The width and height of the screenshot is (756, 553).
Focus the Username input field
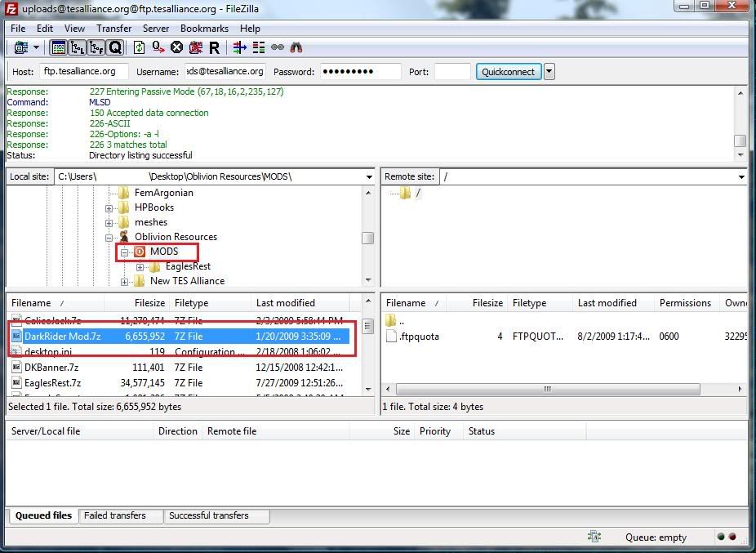pyautogui.click(x=225, y=71)
